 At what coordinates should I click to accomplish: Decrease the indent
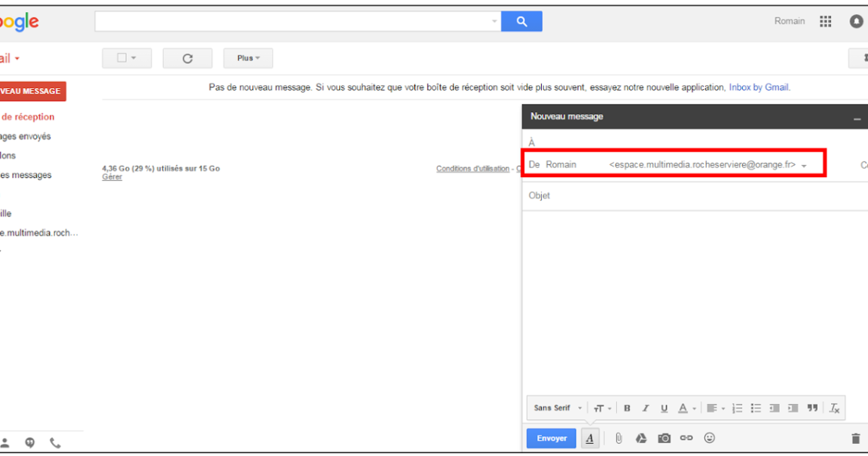(x=775, y=409)
